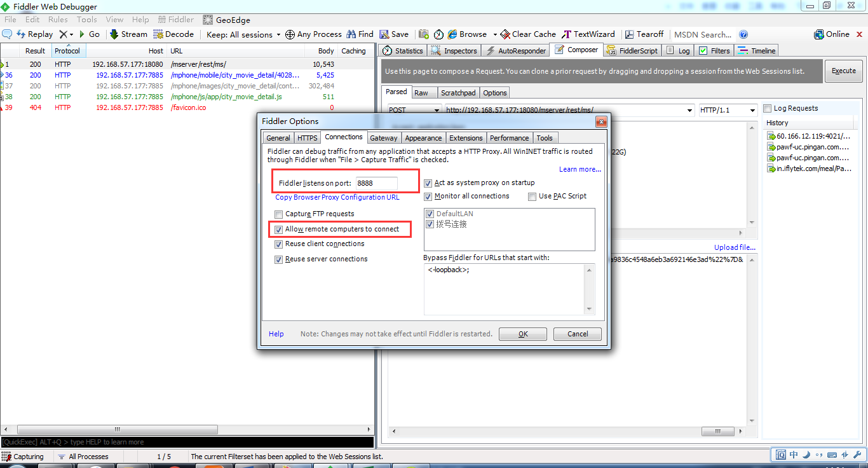Switch to the Inspectors tab

coord(454,51)
